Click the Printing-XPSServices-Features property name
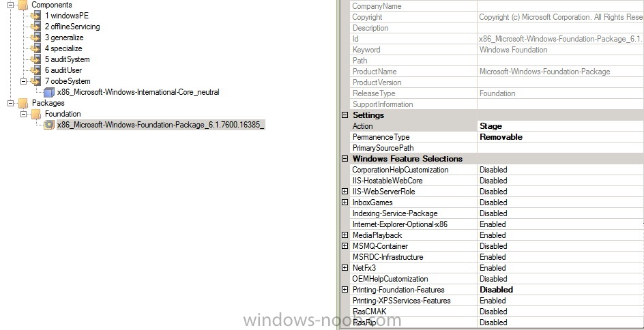 coord(401,301)
